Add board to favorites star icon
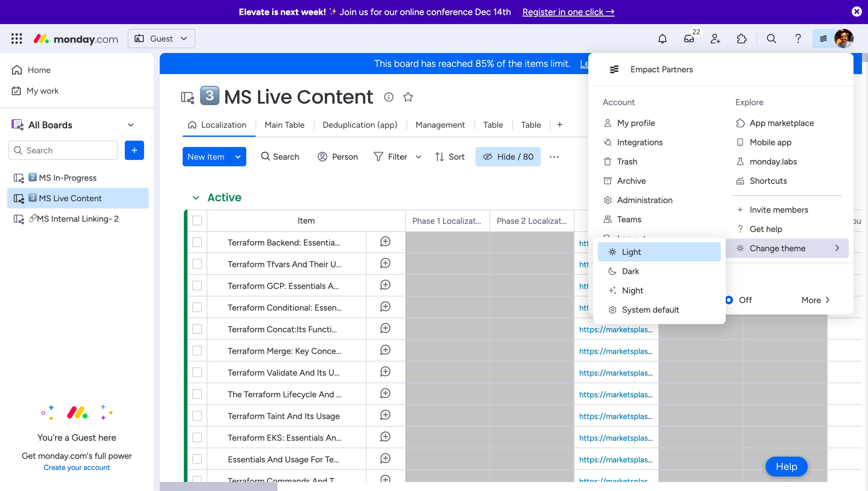Viewport: 868px width, 491px height. (x=408, y=97)
